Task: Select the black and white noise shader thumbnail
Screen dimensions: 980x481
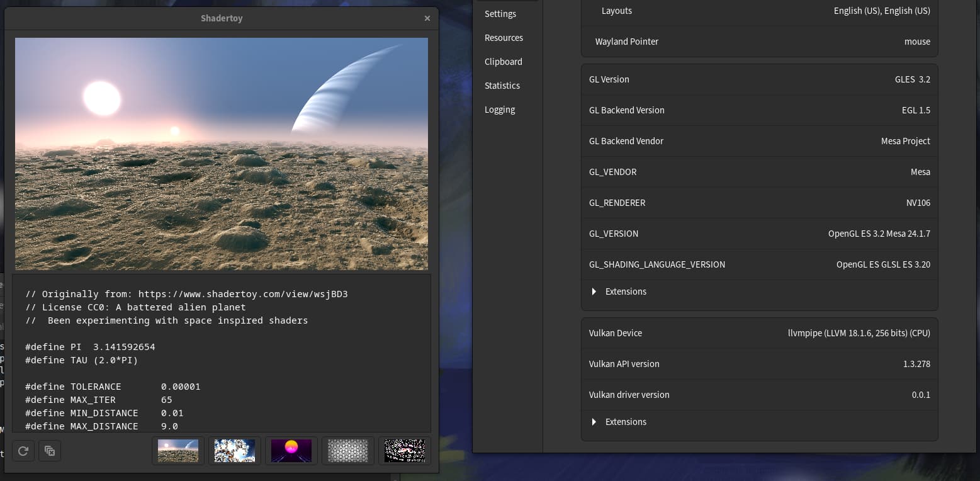Action: (x=405, y=451)
